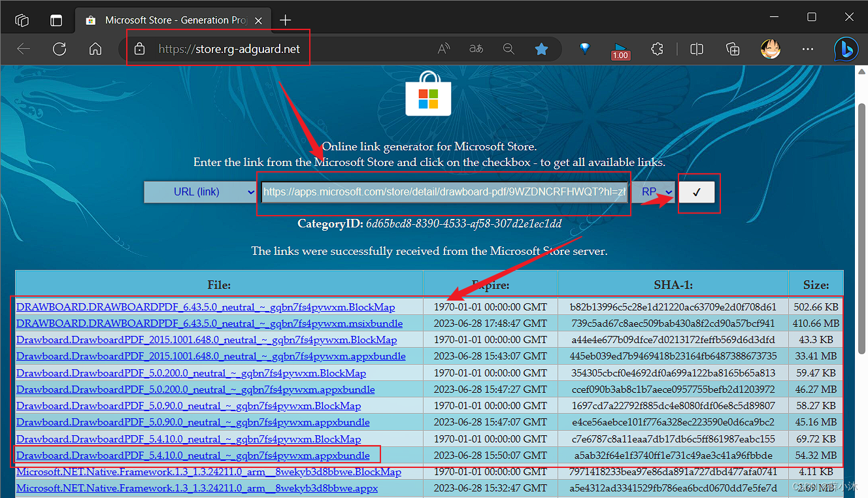Screen dimensions: 868x498
Task: Open a new tab with plus button
Action: tap(285, 20)
